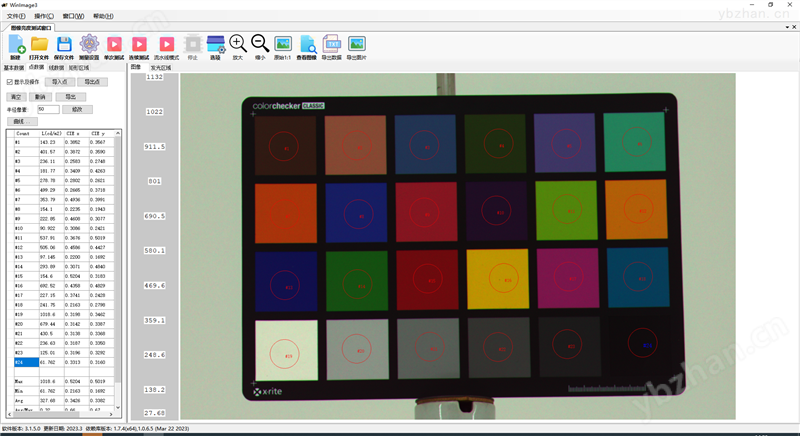The height and width of the screenshot is (436, 800).
Task: Click scale value 1132 on luminance bar
Action: pos(154,77)
